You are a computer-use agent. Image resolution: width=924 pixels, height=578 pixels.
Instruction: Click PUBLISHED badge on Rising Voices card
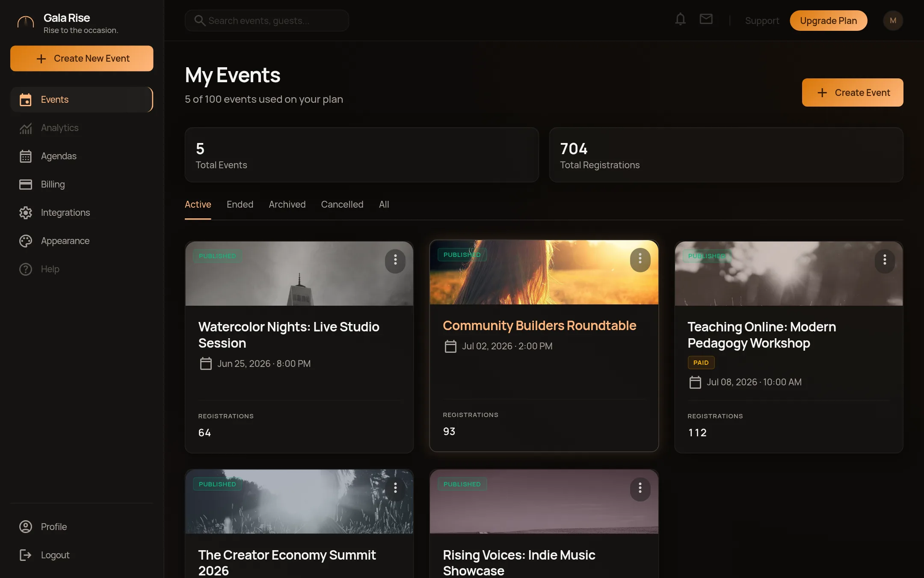coord(462,484)
